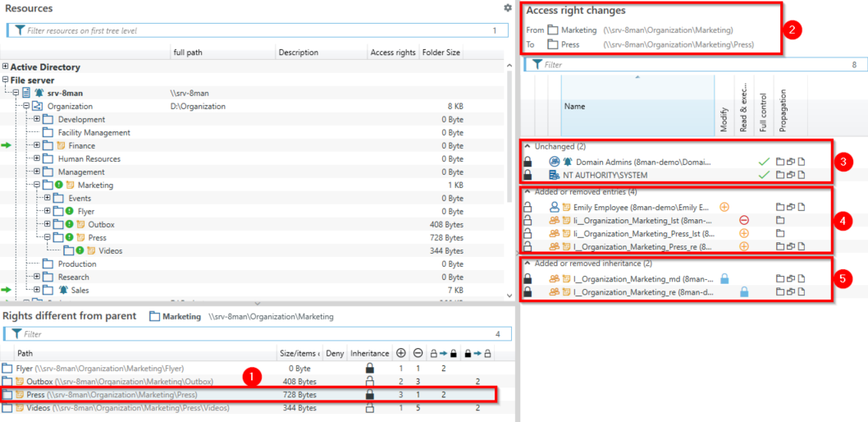Collapse the Unchanged (2) group
Viewport: 868px width, 422px height.
(528, 146)
